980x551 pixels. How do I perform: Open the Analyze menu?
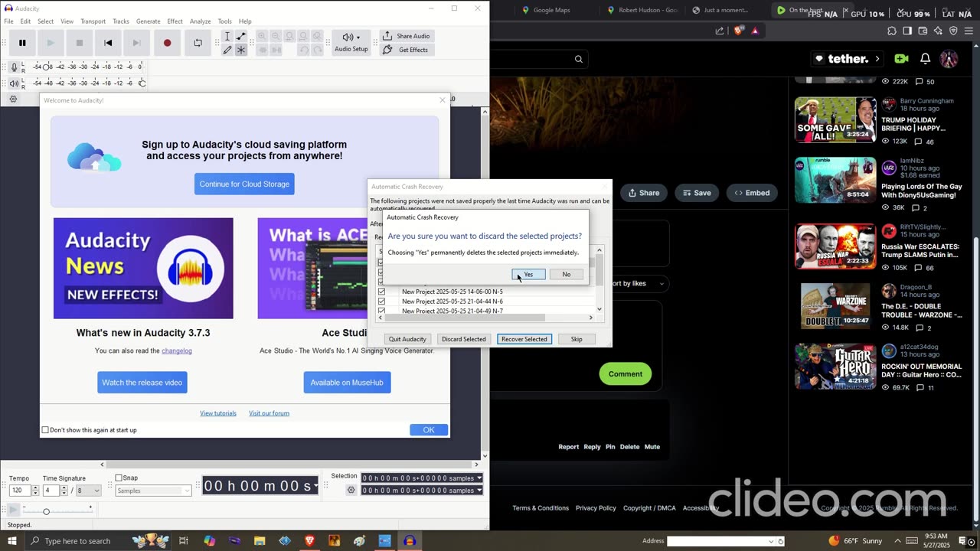pyautogui.click(x=200, y=21)
